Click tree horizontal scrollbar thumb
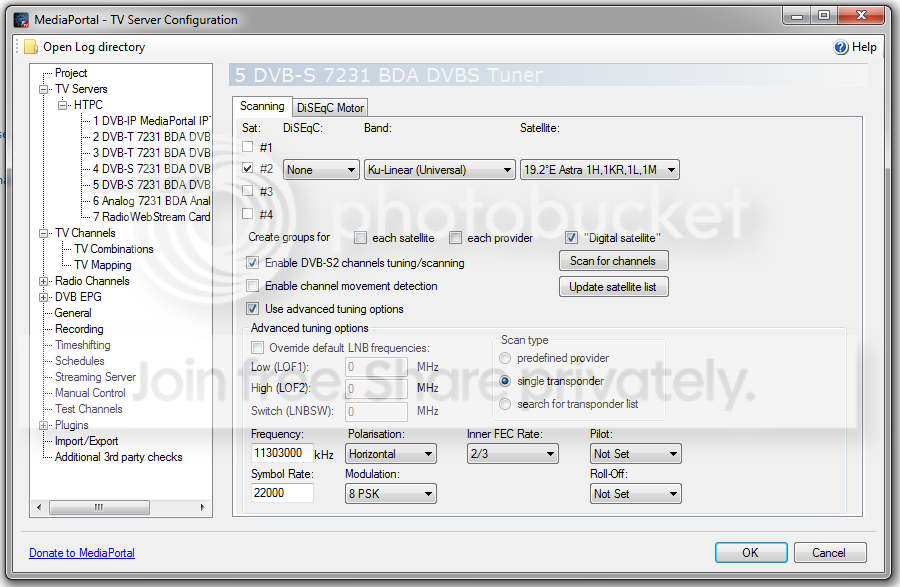Viewport: 900px width, 587px height. (99, 507)
